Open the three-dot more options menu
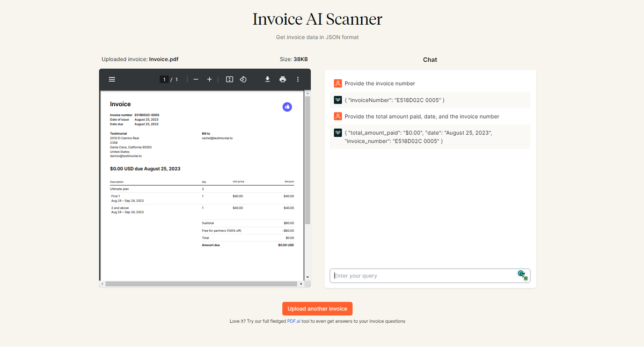The height and width of the screenshot is (347, 644). click(x=298, y=79)
